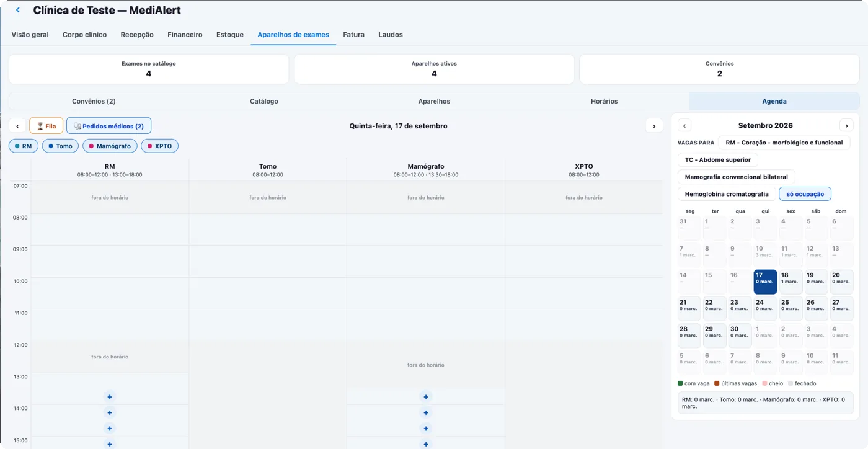The image size is (868, 449).
Task: Toggle the XPTO device filter chip
Action: coord(159,146)
